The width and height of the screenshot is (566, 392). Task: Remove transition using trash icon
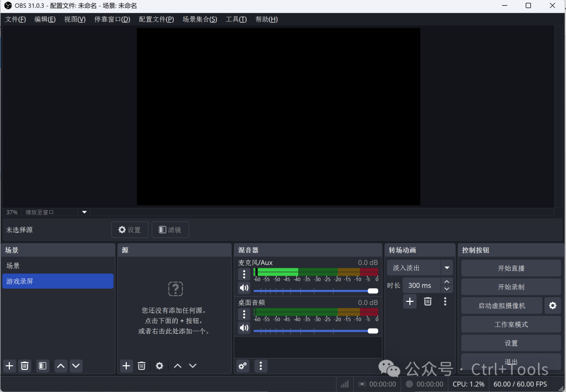pos(428,301)
